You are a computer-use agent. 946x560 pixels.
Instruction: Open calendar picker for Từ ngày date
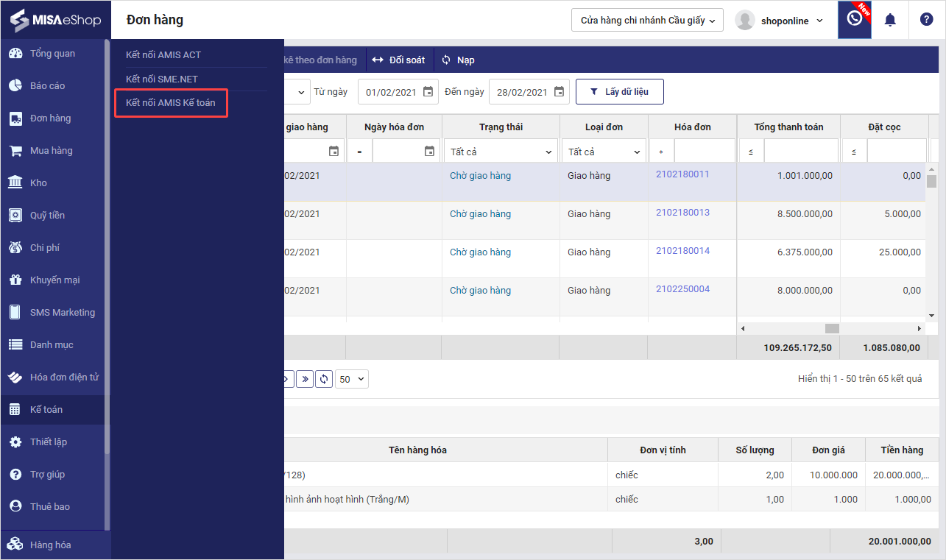428,92
